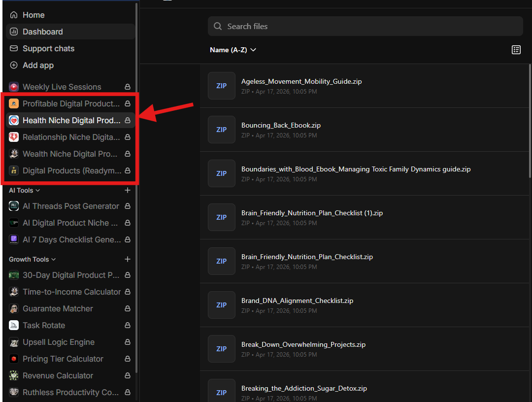
Task: Click the Profitable Digital Product app icon
Action: tap(14, 103)
